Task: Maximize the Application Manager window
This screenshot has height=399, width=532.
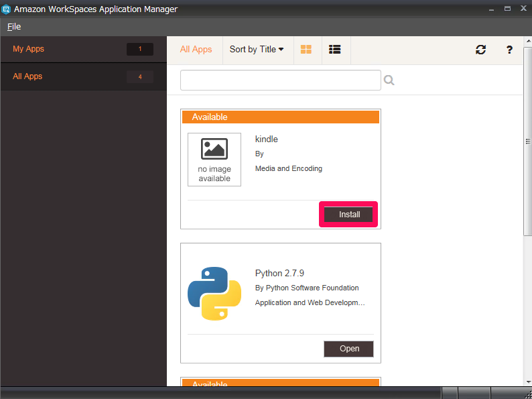Action: (507, 9)
